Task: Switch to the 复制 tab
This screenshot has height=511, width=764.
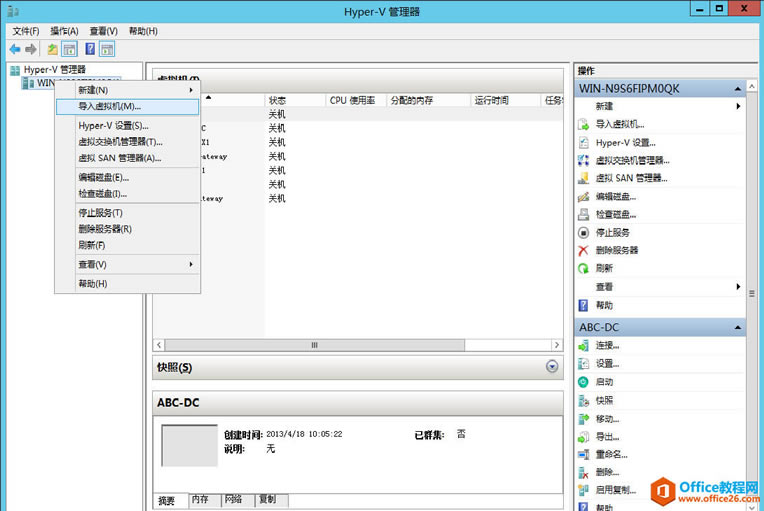Action: pyautogui.click(x=271, y=500)
